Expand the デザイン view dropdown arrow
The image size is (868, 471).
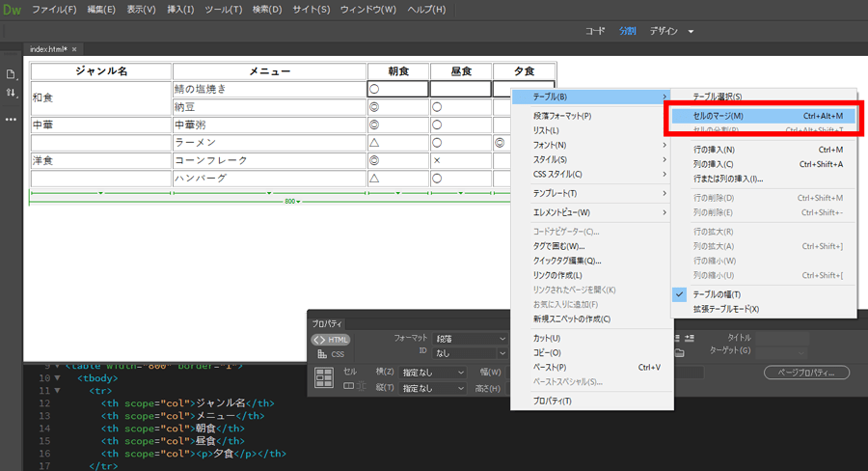coord(691,31)
